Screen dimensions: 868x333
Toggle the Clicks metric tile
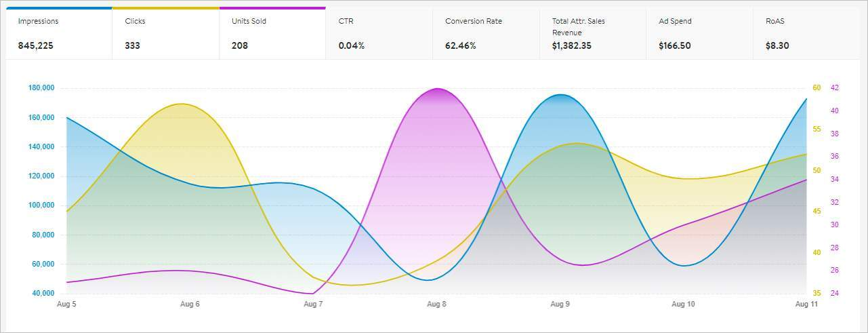pyautogui.click(x=165, y=33)
